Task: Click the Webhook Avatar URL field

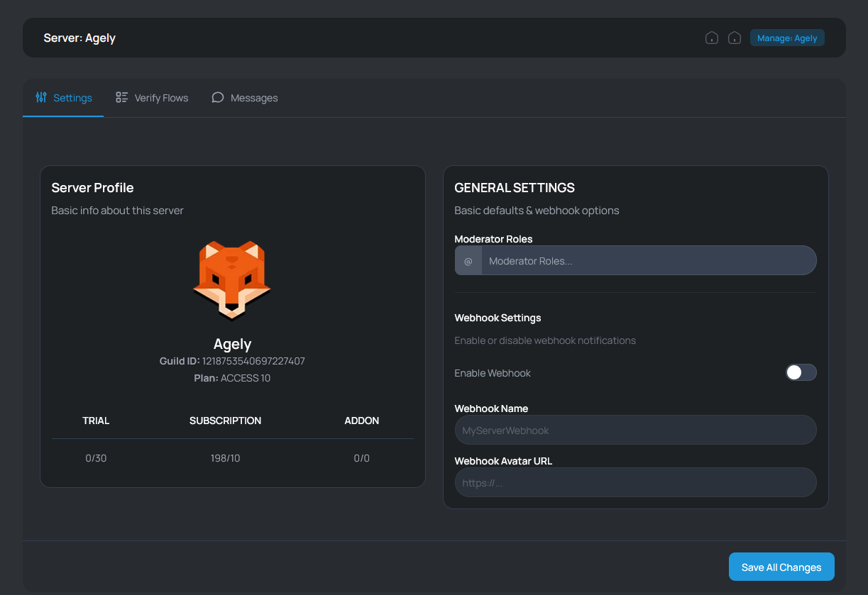Action: tap(635, 482)
